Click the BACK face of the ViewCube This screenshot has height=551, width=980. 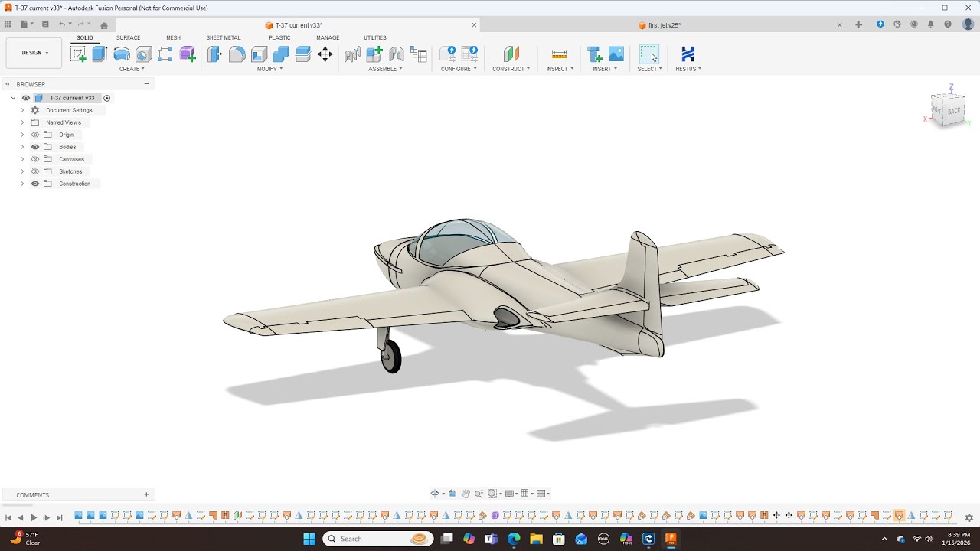[953, 111]
